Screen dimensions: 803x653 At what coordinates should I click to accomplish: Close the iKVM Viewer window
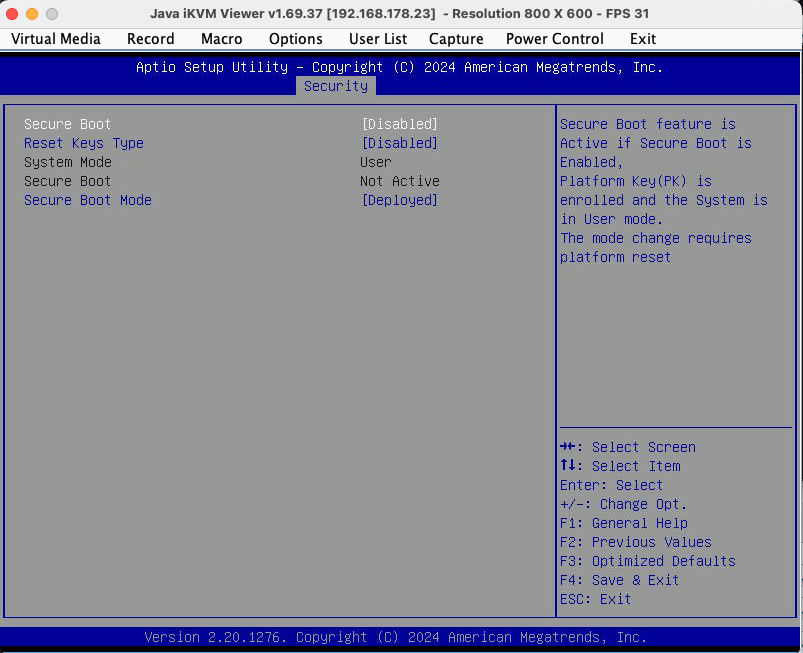pyautogui.click(x=12, y=14)
